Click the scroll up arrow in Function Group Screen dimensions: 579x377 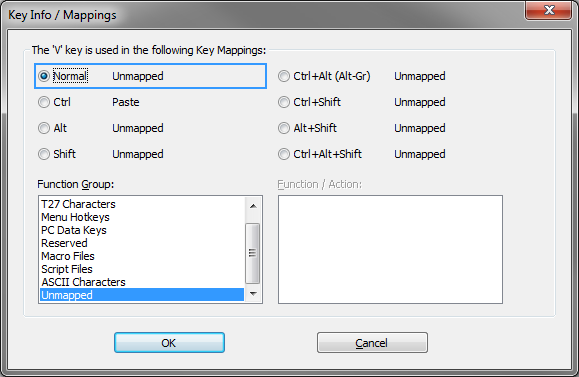(253, 206)
